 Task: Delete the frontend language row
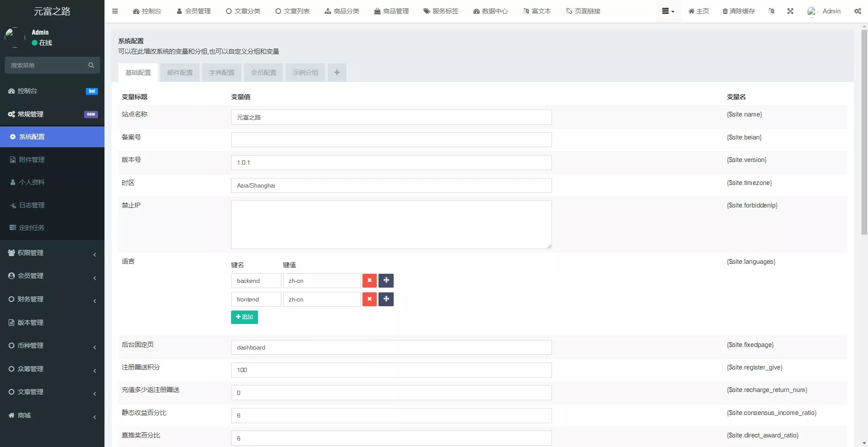pyautogui.click(x=369, y=299)
